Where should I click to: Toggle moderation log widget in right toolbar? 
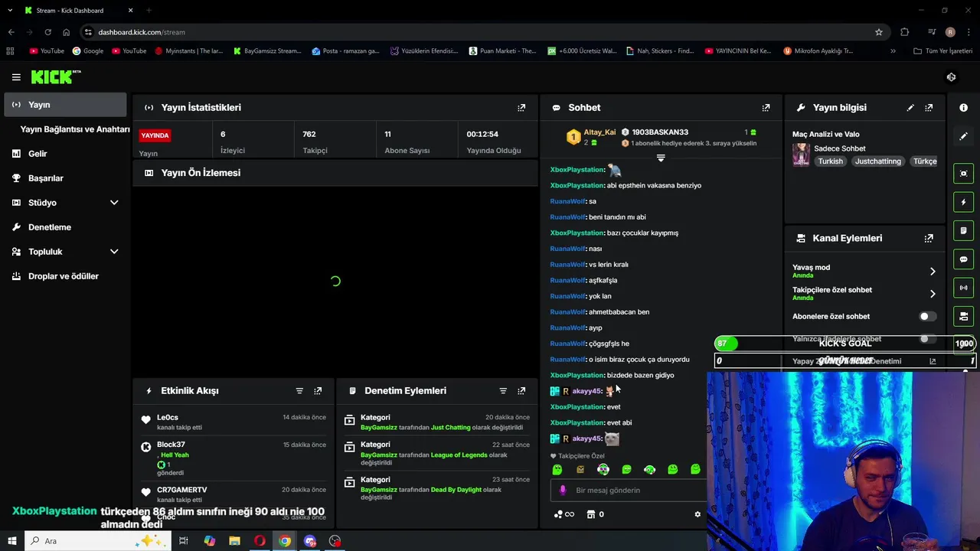(x=963, y=230)
